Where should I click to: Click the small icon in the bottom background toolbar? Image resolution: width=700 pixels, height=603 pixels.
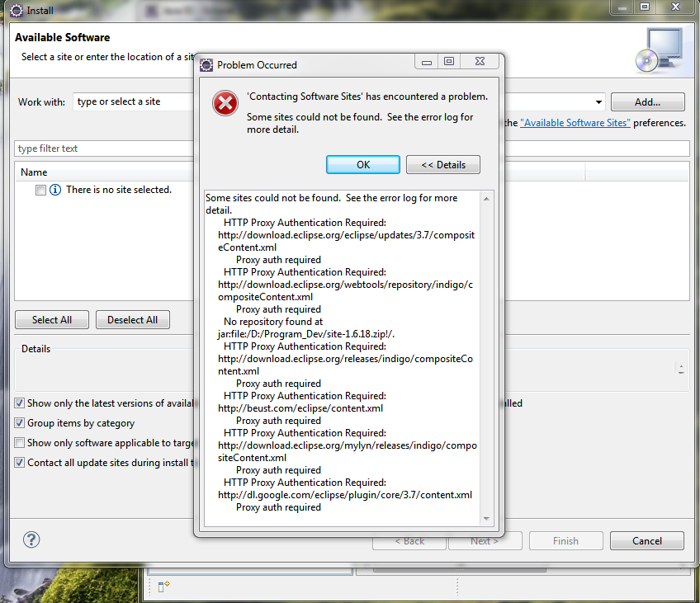[163, 586]
